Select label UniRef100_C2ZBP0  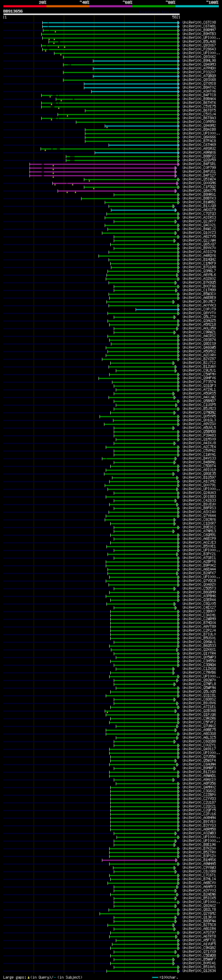click(x=199, y=795)
